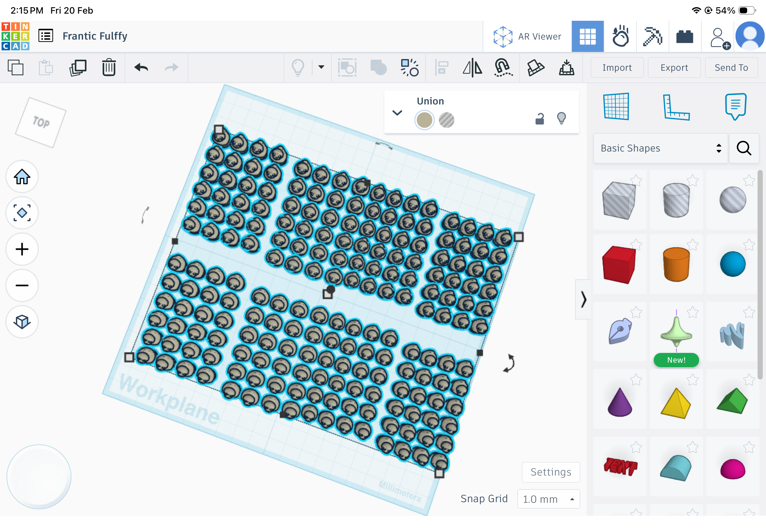Toggle lock on the Union shape
Image resolution: width=766 pixels, height=532 pixels.
pyautogui.click(x=539, y=119)
